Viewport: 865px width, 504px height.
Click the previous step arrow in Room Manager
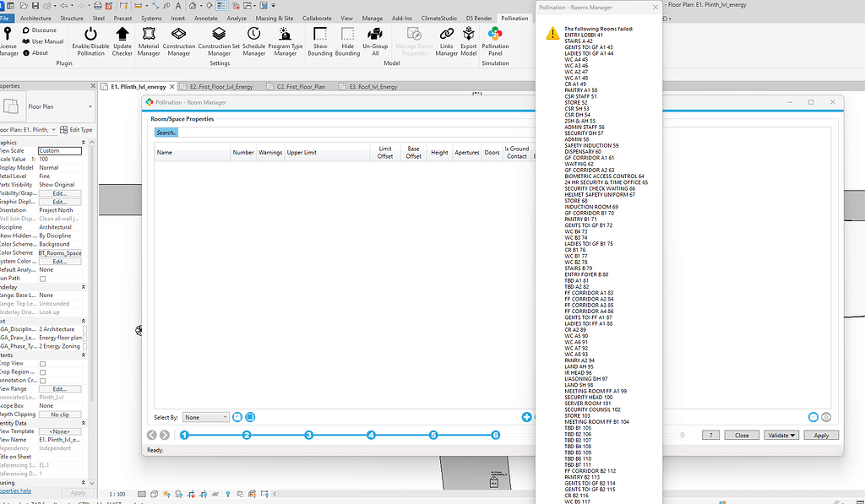pos(152,435)
